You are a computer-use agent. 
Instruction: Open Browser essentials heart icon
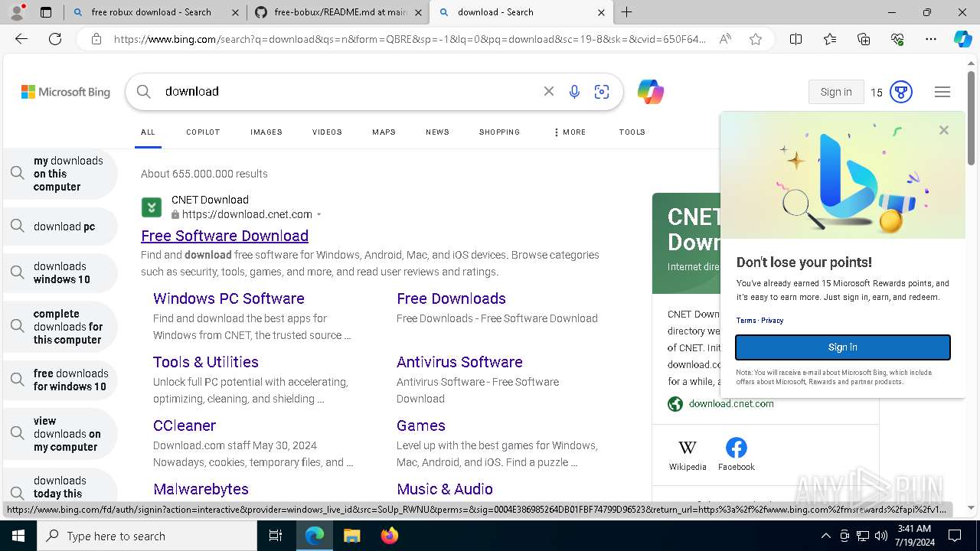(x=897, y=39)
